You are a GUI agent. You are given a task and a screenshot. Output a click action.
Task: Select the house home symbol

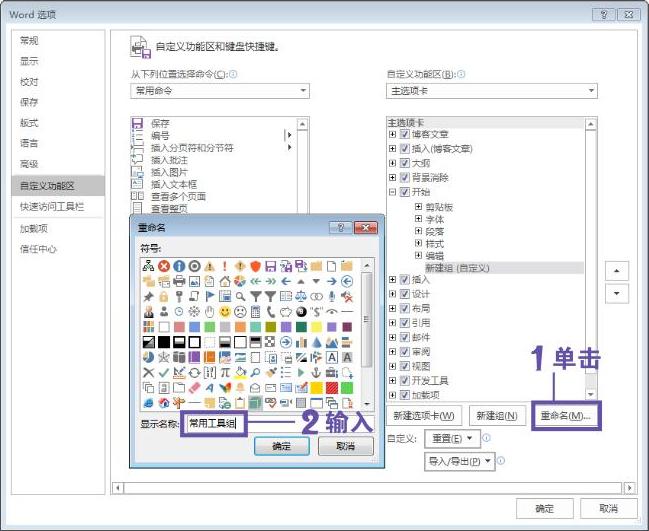(225, 281)
